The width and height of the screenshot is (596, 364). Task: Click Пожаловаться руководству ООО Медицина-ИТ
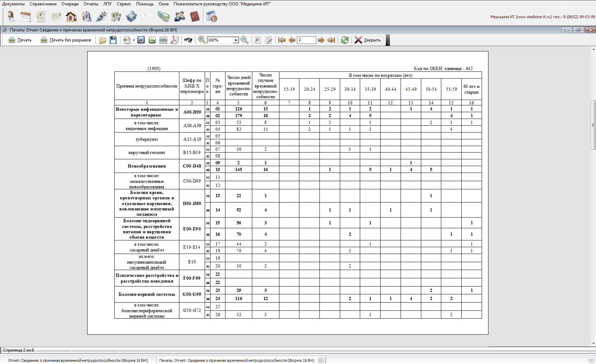pos(222,4)
